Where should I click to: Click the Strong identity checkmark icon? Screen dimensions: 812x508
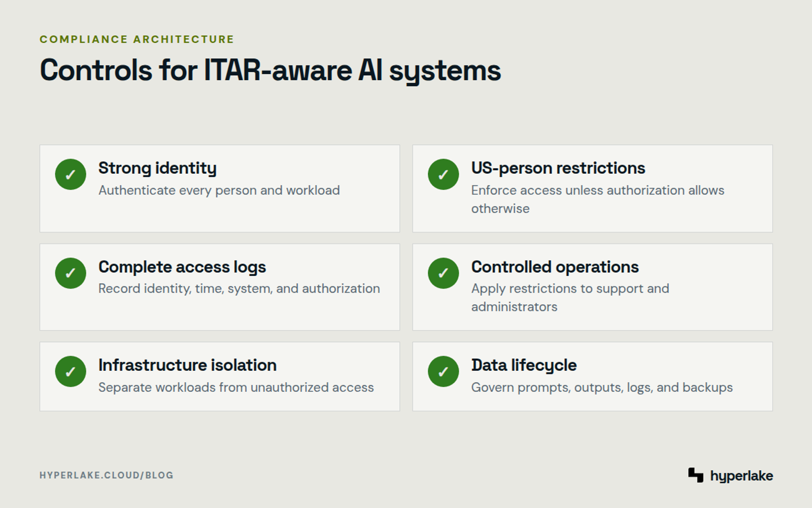(71, 174)
